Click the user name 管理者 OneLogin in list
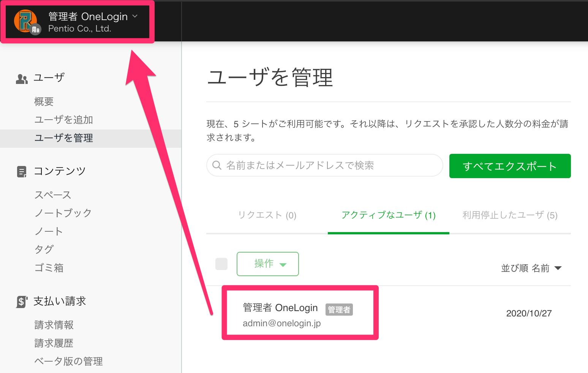 (x=280, y=308)
